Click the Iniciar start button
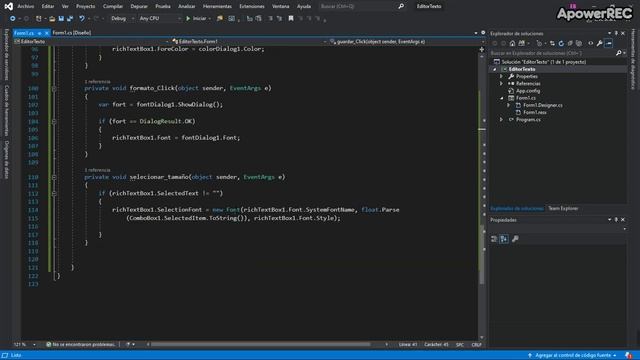Screen dimensions: 640x360 click(198, 18)
